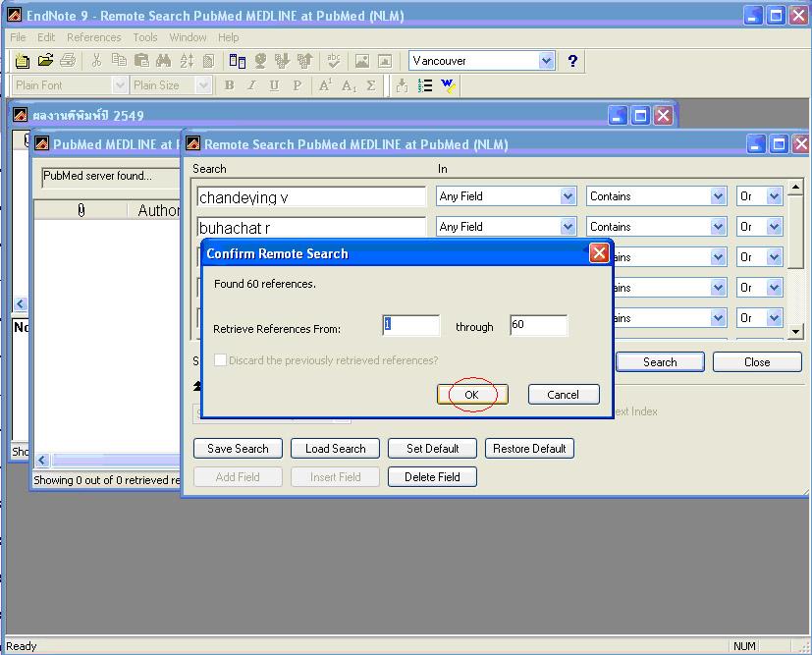Click the Set Default button
812x655 pixels.
pyautogui.click(x=432, y=449)
